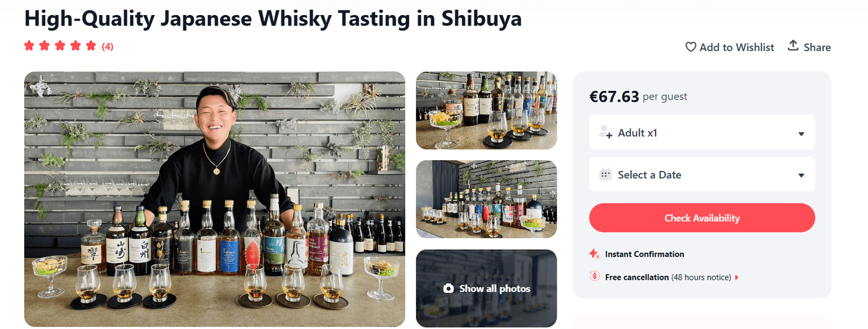View top thumbnail of whisky bottles

pyautogui.click(x=487, y=110)
